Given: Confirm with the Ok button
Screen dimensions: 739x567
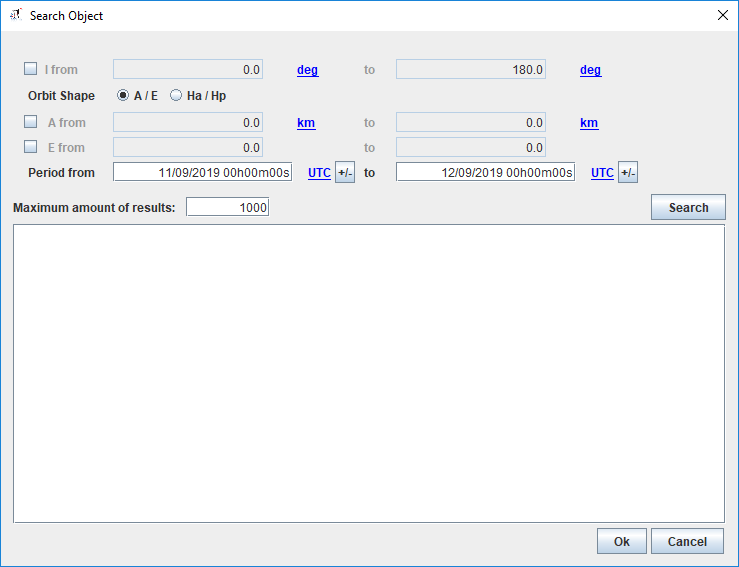Looking at the screenshot, I should click(x=621, y=541).
